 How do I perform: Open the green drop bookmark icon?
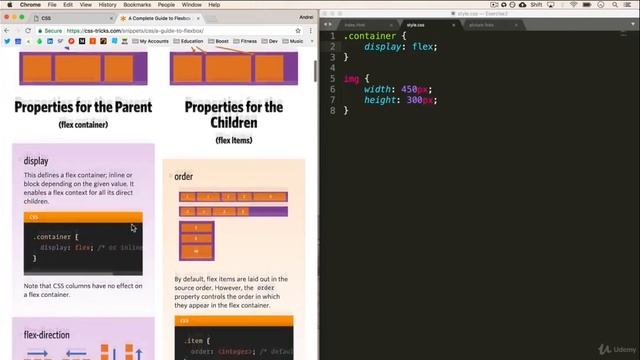pos(39,41)
